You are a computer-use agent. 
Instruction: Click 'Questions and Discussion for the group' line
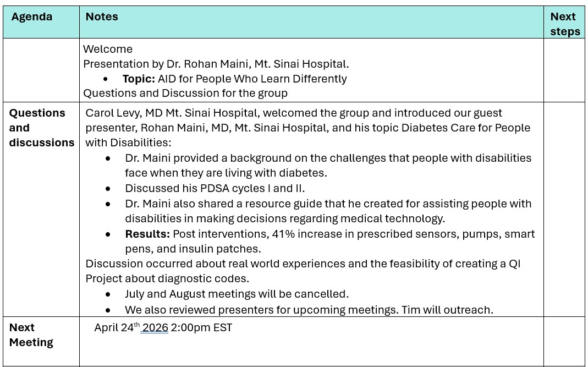click(x=185, y=94)
